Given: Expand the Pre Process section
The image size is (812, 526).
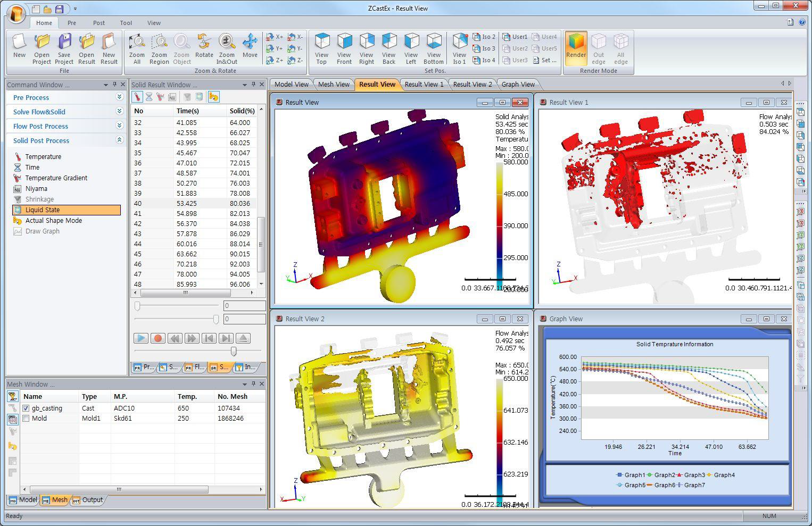Looking at the screenshot, I should [x=119, y=97].
